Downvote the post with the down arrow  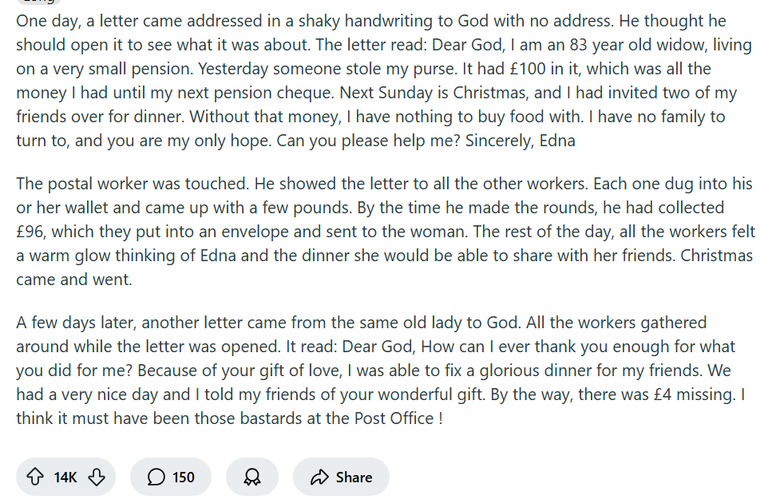96,476
